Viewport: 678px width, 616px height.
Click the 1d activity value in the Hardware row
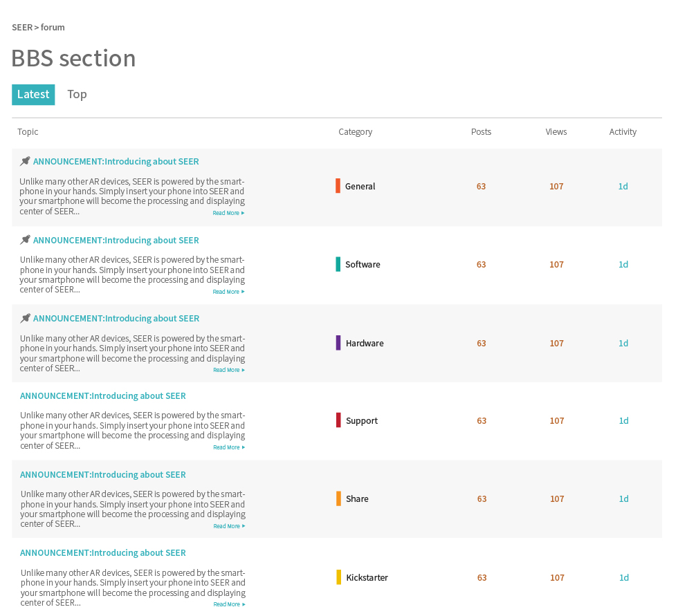click(x=623, y=343)
